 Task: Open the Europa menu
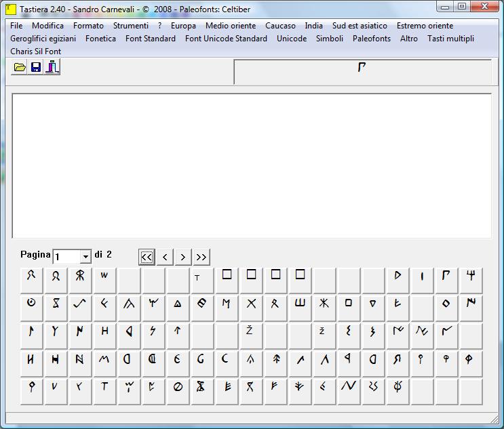183,26
